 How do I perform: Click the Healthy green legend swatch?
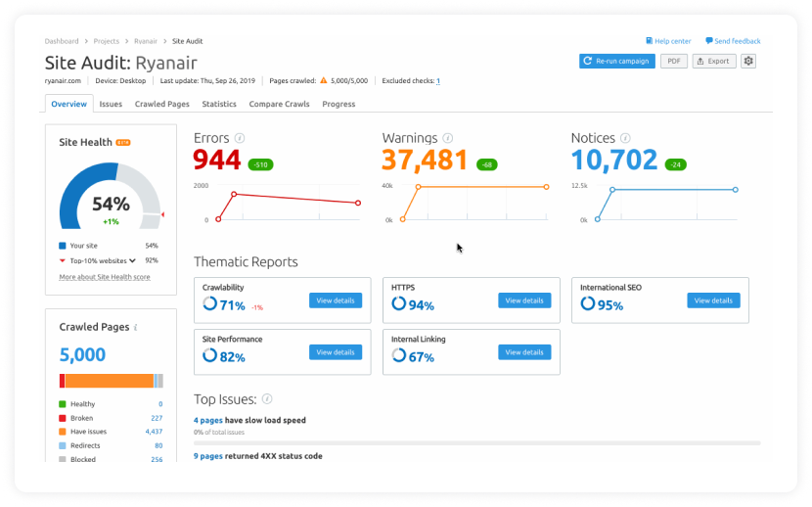point(63,404)
